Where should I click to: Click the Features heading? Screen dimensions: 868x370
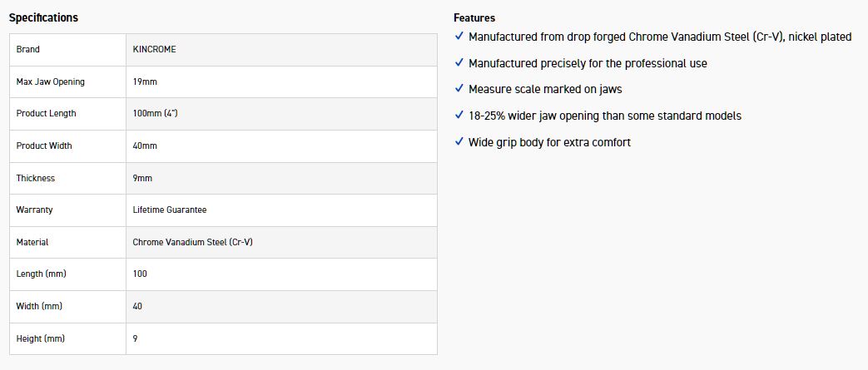click(x=474, y=17)
